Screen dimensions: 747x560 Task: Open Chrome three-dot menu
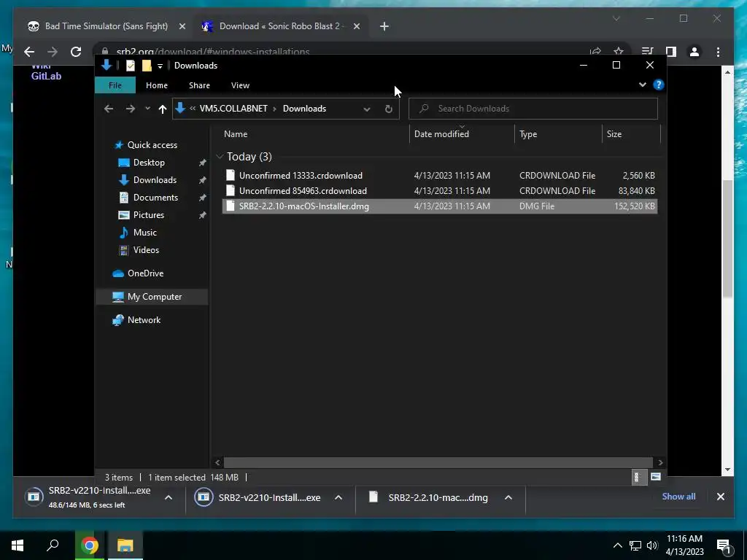718,52
